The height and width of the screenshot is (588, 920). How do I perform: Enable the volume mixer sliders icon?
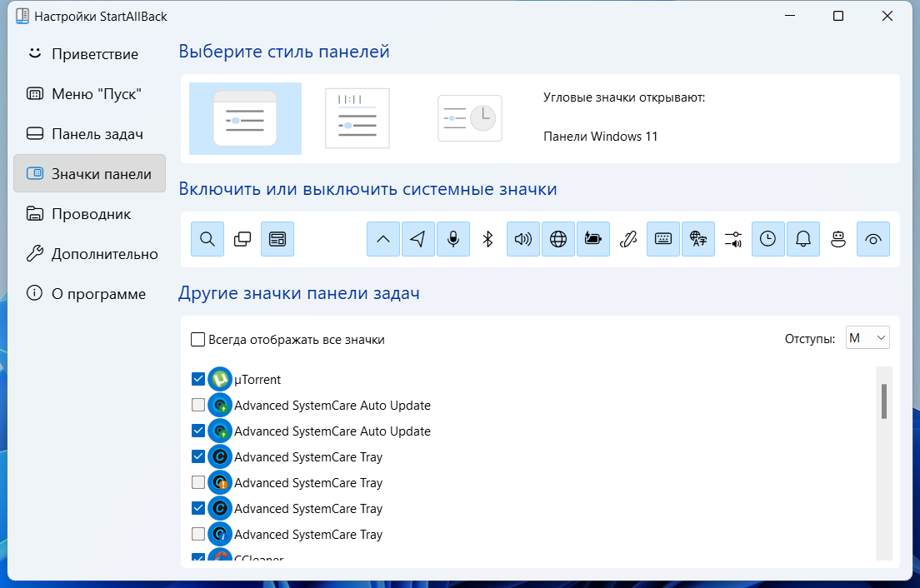tap(733, 239)
